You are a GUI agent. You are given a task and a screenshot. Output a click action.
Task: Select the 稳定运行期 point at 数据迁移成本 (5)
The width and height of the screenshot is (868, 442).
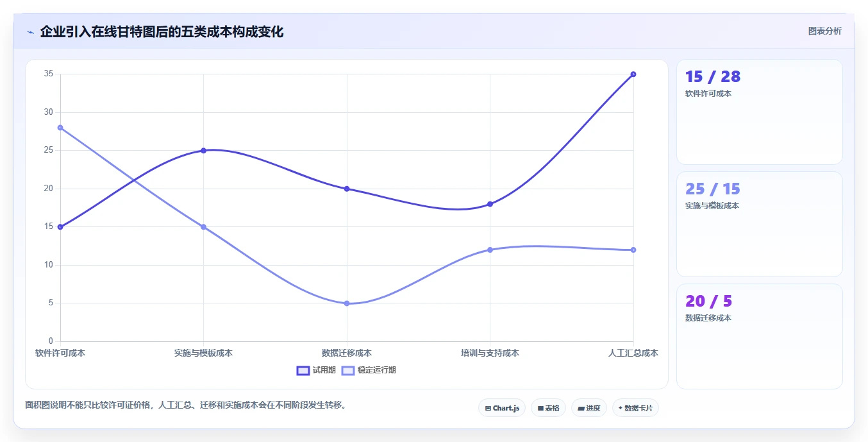pos(347,303)
